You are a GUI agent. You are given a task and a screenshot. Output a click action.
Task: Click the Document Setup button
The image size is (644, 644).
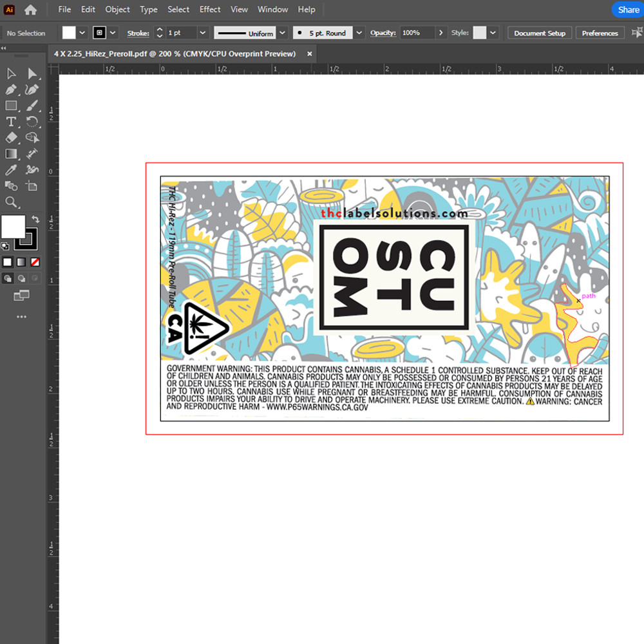pyautogui.click(x=540, y=33)
